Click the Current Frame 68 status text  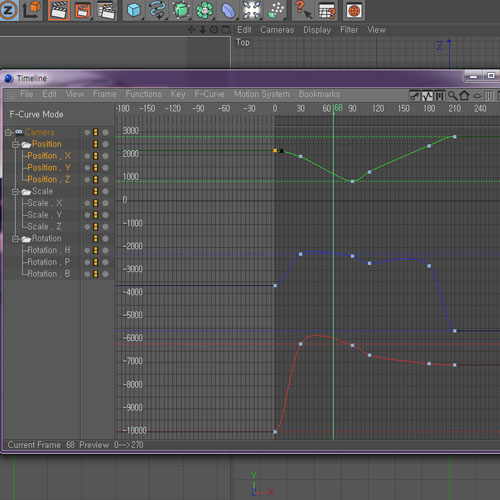41,445
